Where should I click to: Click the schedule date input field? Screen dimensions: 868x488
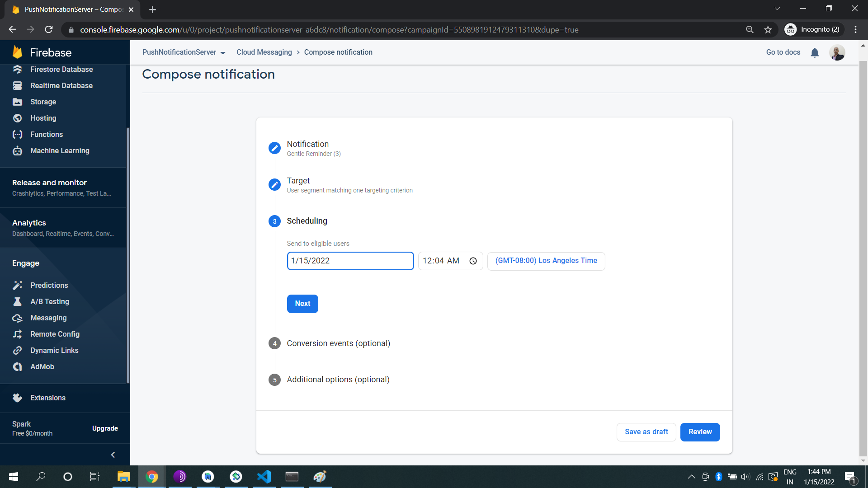point(350,261)
